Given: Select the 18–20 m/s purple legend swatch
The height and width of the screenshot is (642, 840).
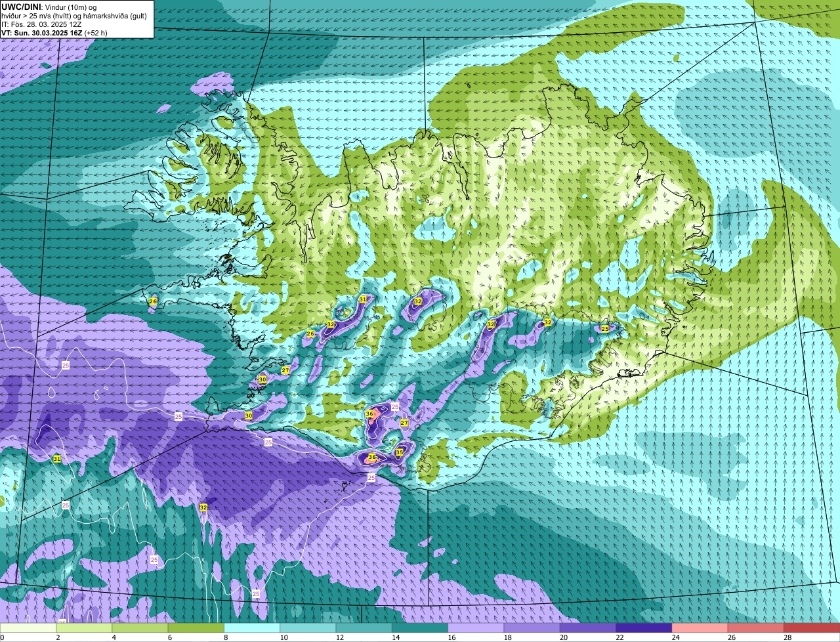Looking at the screenshot, I should [x=532, y=628].
